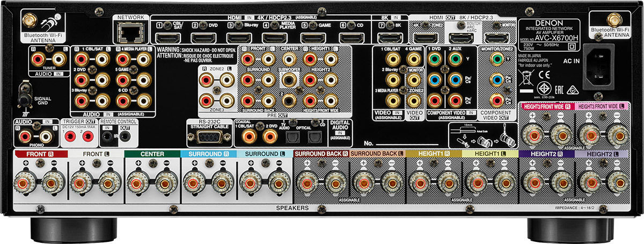The width and height of the screenshot is (644, 244).
Task: Click the NETWORK Ethernet port
Action: click(x=130, y=33)
